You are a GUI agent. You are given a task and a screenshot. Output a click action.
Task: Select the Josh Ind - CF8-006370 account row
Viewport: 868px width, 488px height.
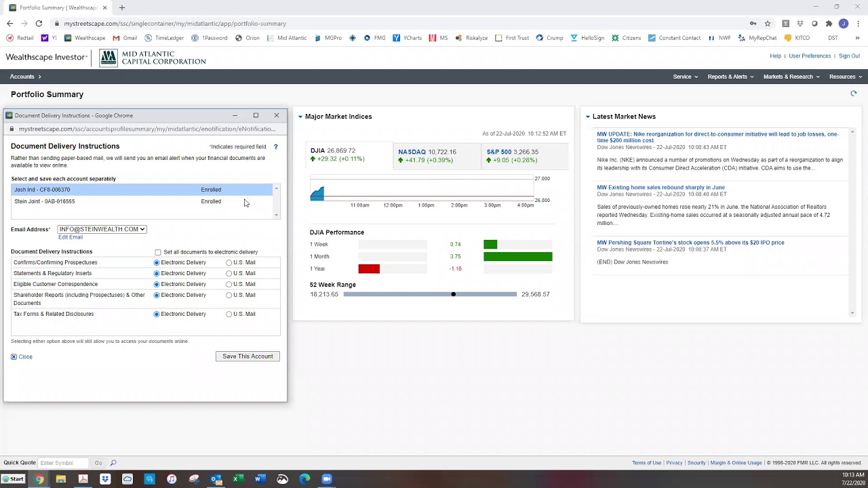[142, 190]
